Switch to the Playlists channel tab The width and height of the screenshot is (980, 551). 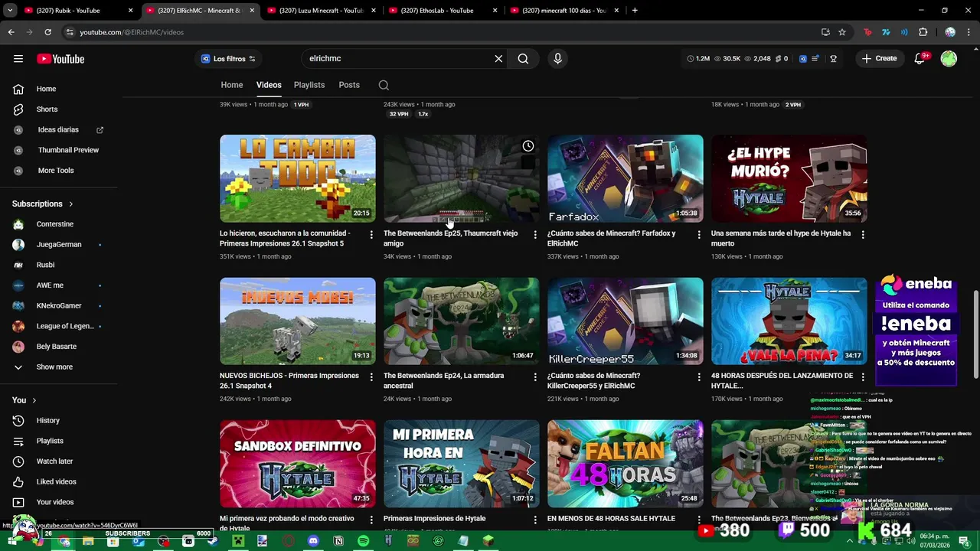[x=309, y=85]
